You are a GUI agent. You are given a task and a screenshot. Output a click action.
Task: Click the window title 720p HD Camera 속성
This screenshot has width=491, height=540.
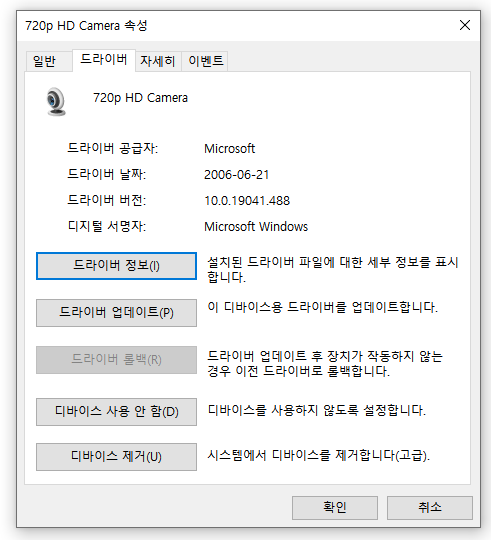pos(86,25)
